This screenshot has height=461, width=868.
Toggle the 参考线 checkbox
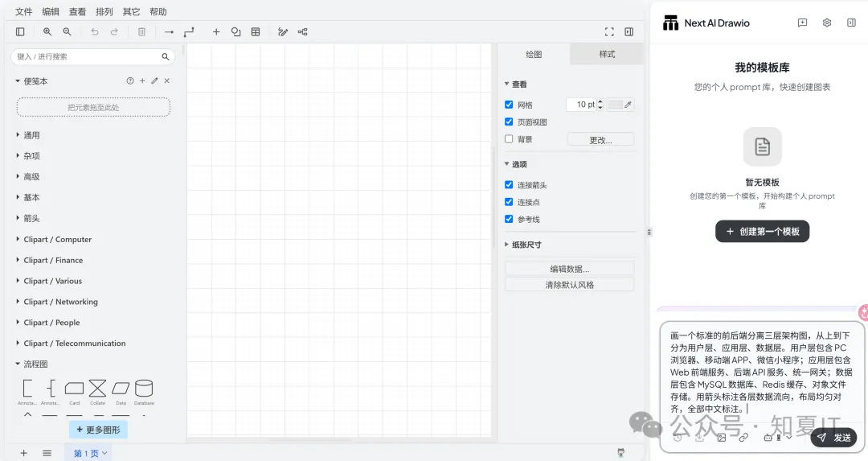(x=509, y=219)
